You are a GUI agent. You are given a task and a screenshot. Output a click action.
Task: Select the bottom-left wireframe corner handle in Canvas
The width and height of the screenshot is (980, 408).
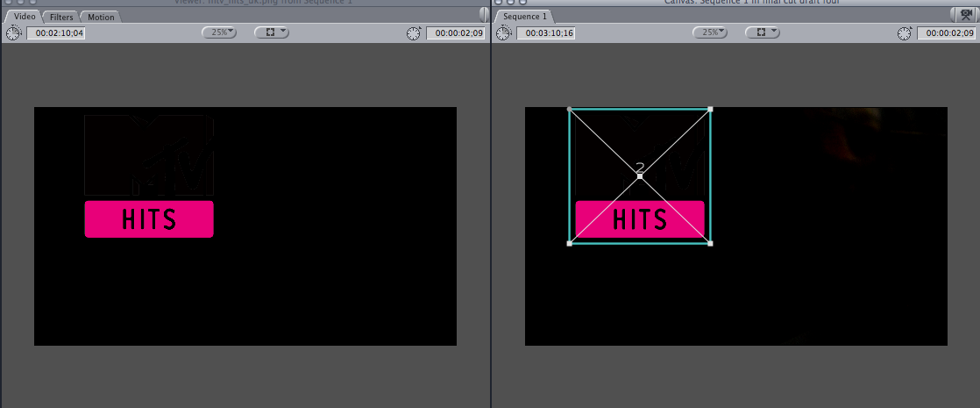[x=570, y=243]
